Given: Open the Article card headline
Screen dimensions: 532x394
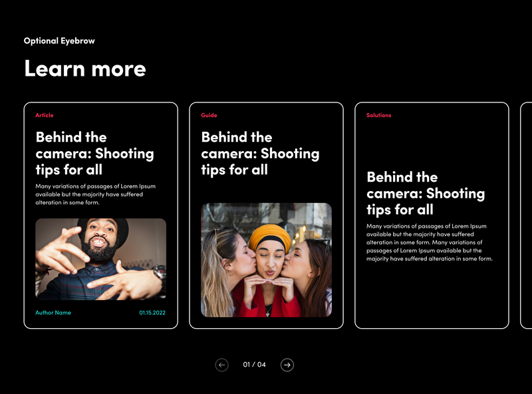Looking at the screenshot, I should pyautogui.click(x=94, y=154).
